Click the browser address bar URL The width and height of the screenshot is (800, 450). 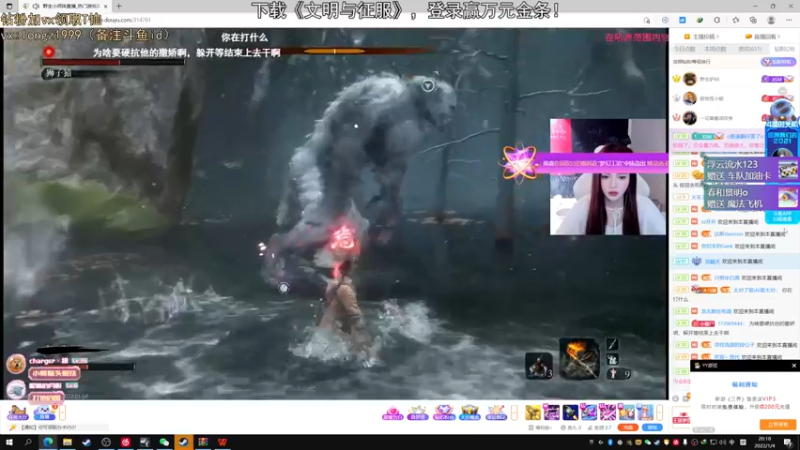[127, 20]
